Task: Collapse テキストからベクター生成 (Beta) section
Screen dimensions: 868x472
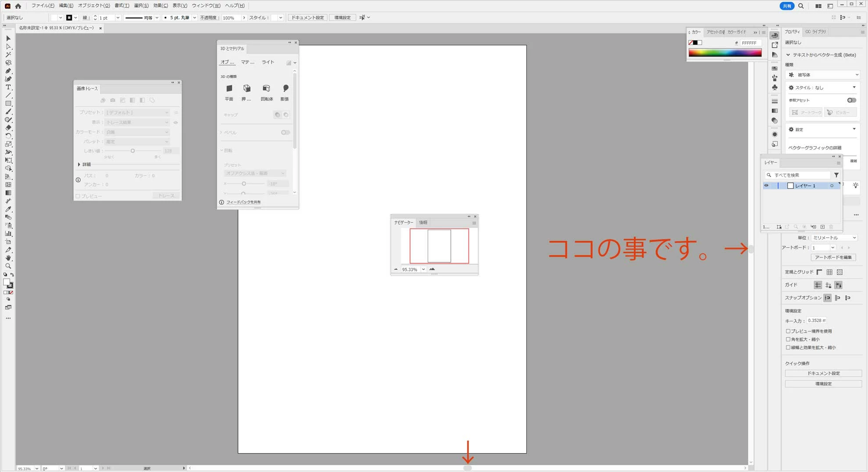Action: coord(788,55)
